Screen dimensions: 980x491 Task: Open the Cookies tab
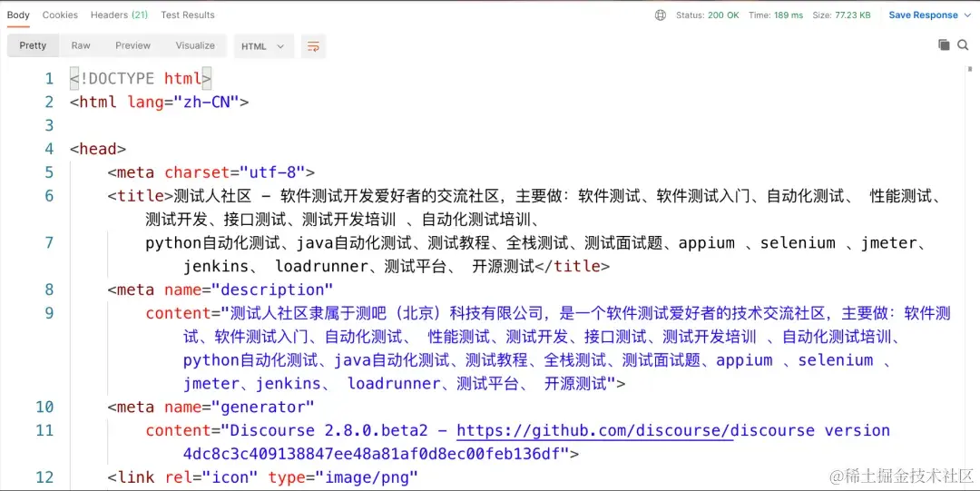[x=60, y=15]
